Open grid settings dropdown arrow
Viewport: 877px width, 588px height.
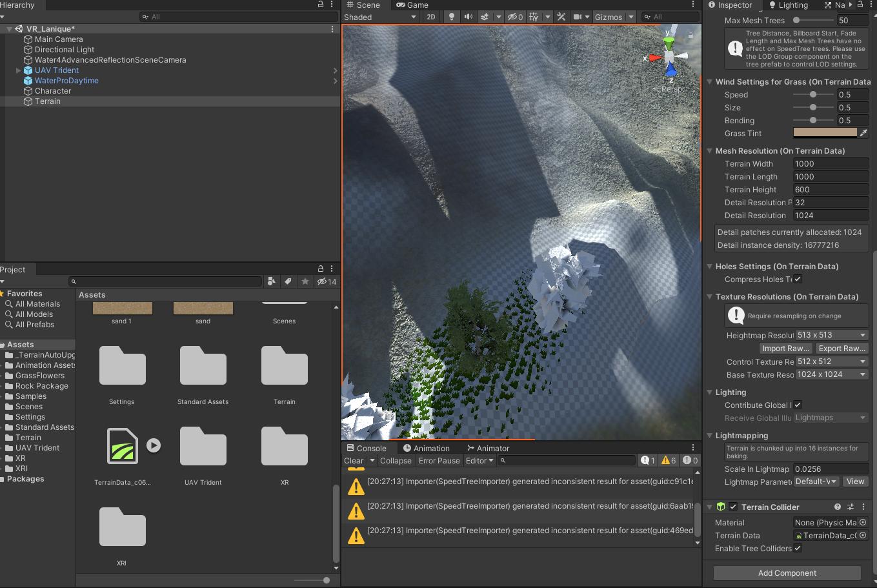pos(548,17)
